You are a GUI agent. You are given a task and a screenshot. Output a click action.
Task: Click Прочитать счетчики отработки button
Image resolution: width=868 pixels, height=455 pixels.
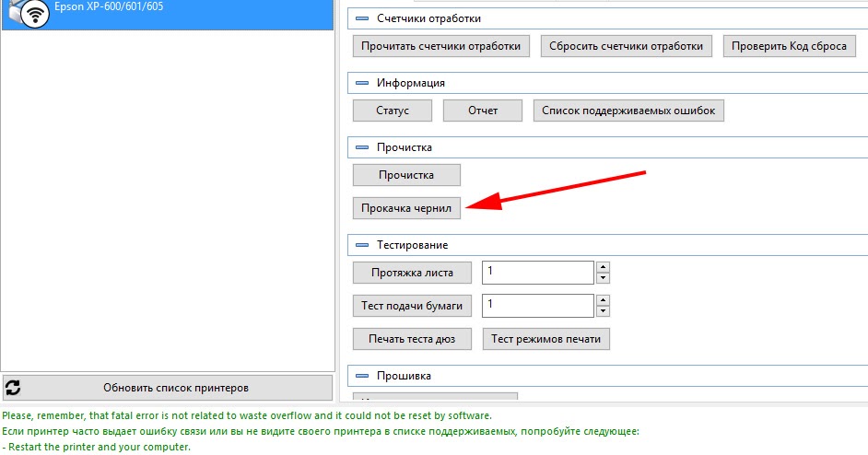[441, 46]
